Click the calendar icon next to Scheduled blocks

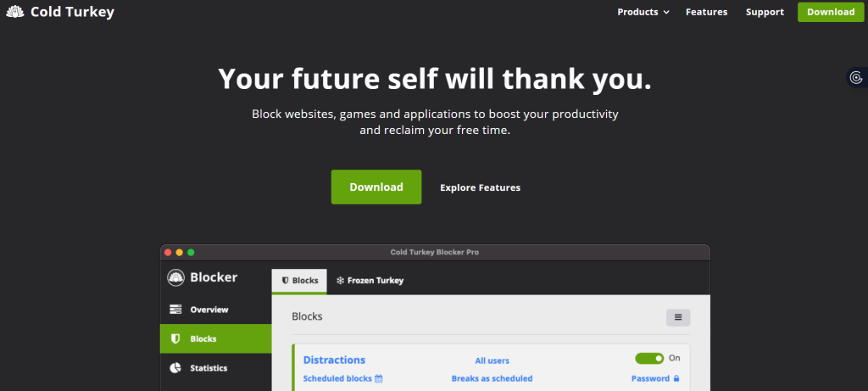[x=379, y=379]
